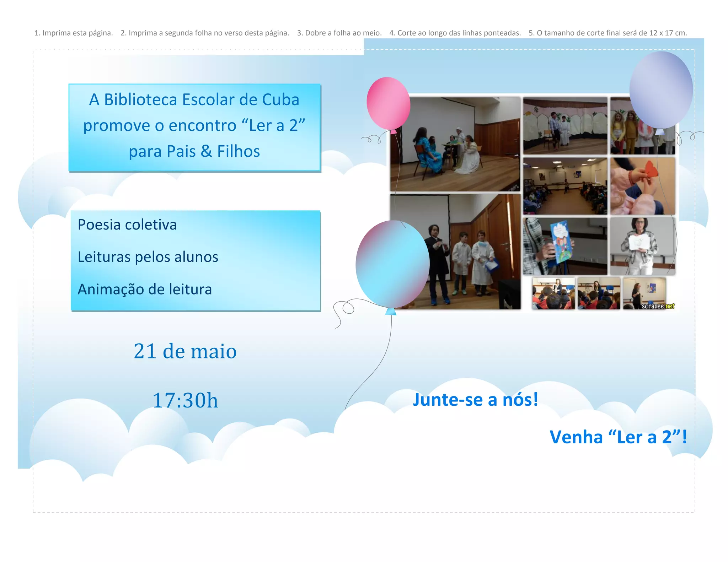Image resolution: width=728 pixels, height=562 pixels.
Task: Click the pink balloon beside the photo collage
Action: (x=388, y=103)
